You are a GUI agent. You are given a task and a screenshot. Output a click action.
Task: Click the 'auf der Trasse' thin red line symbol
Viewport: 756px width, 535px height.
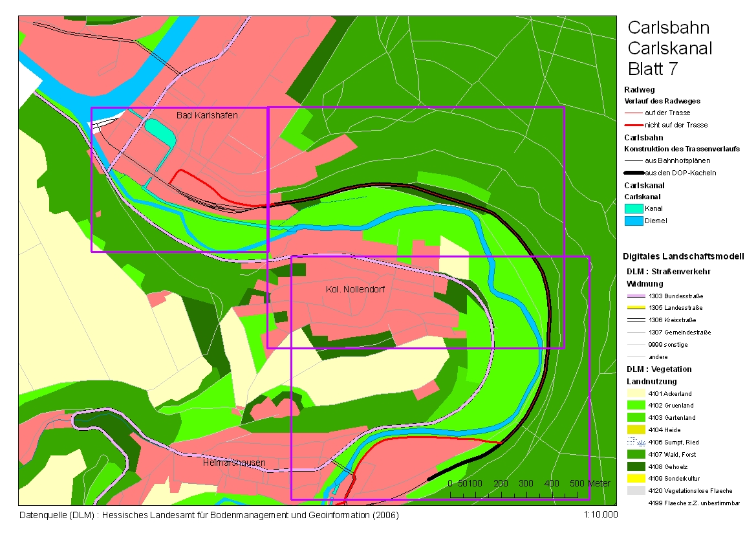[x=634, y=113]
